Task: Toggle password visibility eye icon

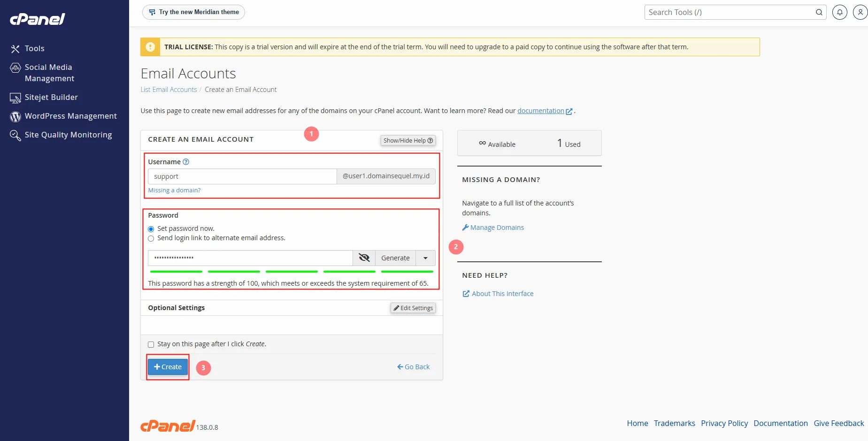Action: (364, 258)
